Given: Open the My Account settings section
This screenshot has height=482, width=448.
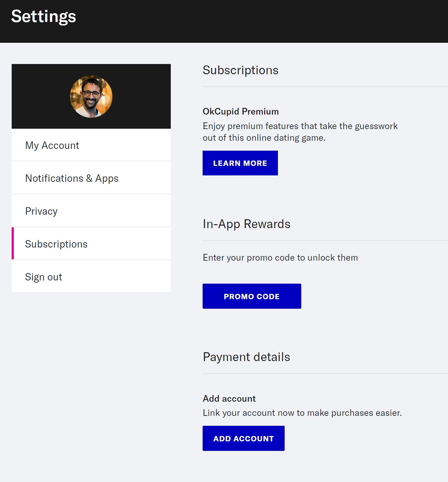Looking at the screenshot, I should coord(52,145).
